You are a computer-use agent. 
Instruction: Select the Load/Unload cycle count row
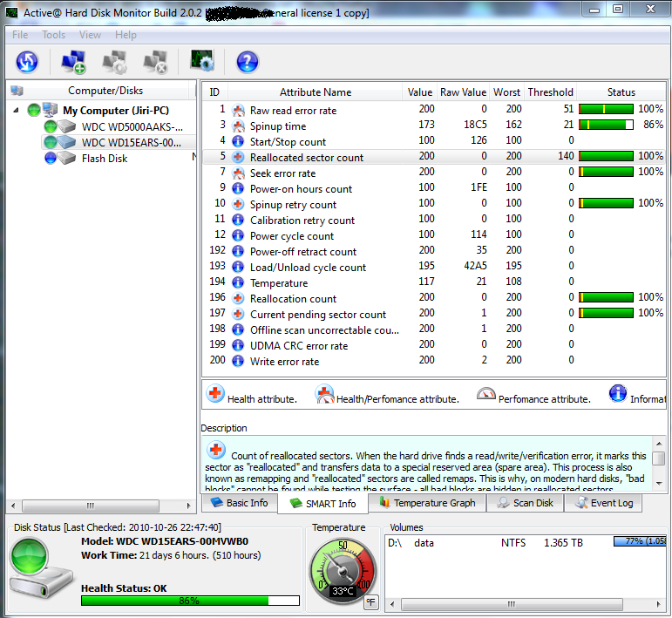434,267
